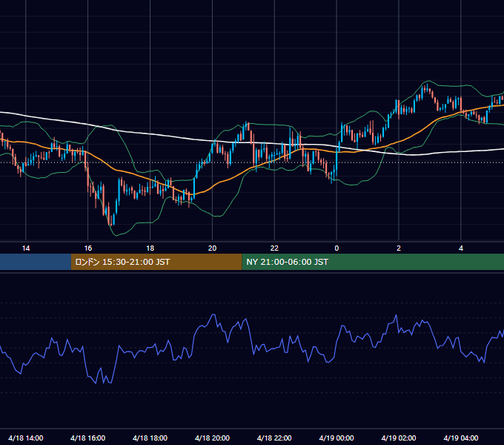Click the 4/18 16:00 time label

[87, 438]
